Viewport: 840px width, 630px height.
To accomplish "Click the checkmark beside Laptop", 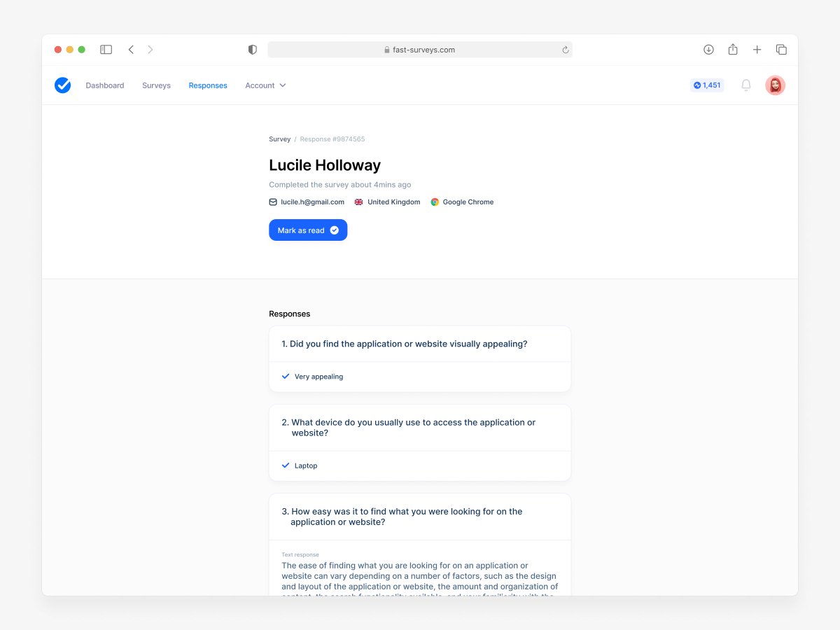I will [x=286, y=465].
